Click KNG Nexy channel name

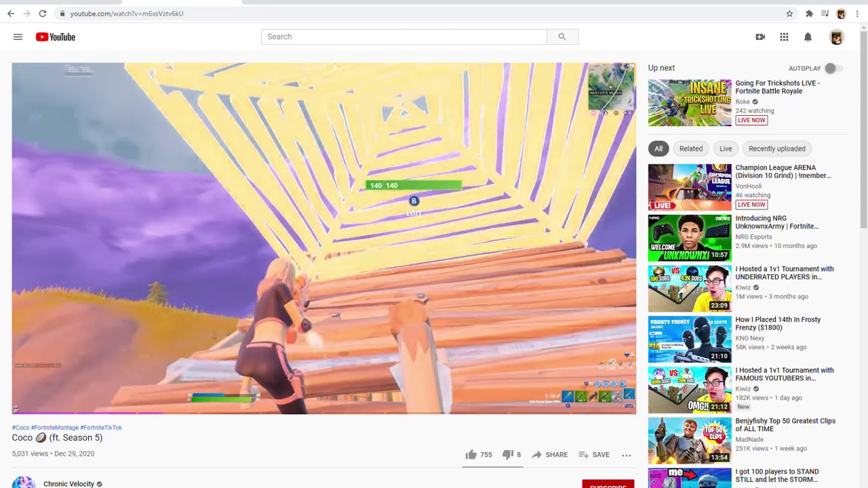coord(750,339)
